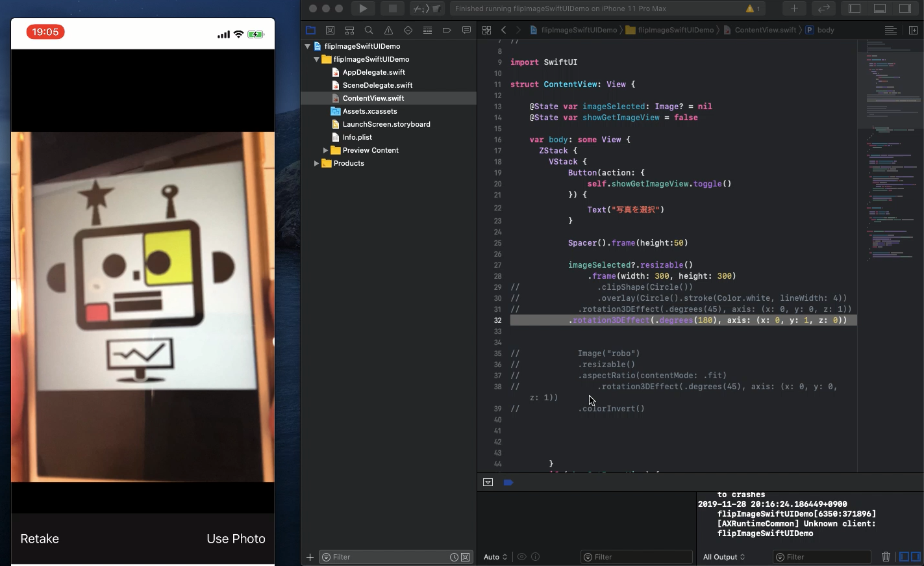Show the Breakpoint navigator

point(447,30)
